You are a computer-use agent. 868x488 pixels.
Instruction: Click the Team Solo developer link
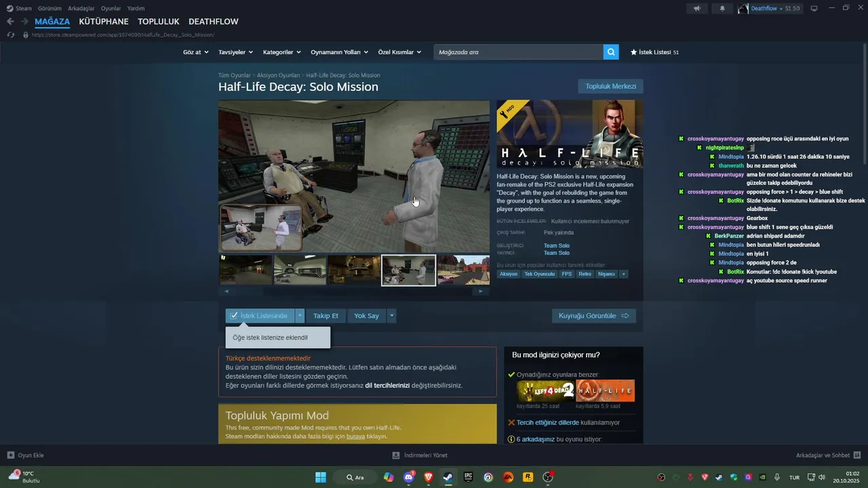(557, 245)
